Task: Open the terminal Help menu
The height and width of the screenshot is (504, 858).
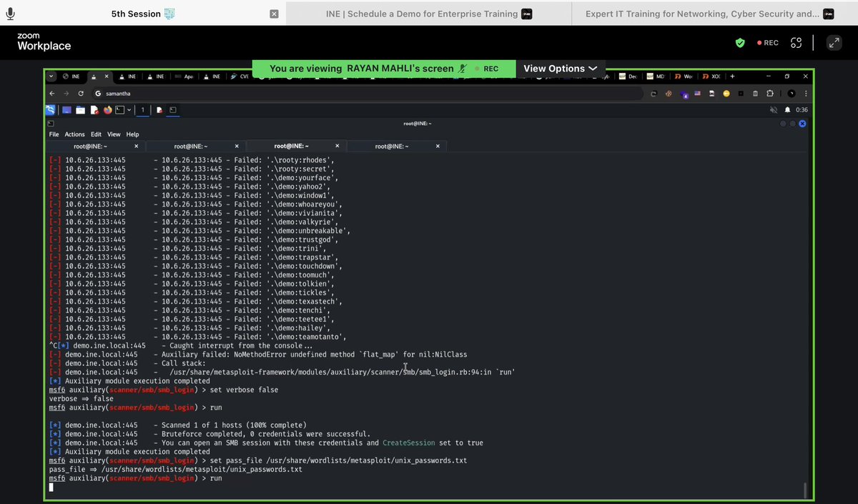Action: point(132,134)
